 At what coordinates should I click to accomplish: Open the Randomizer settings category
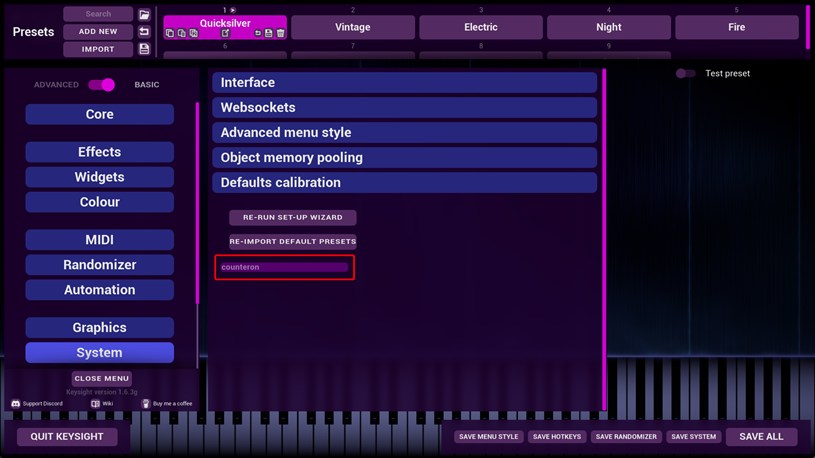(100, 265)
